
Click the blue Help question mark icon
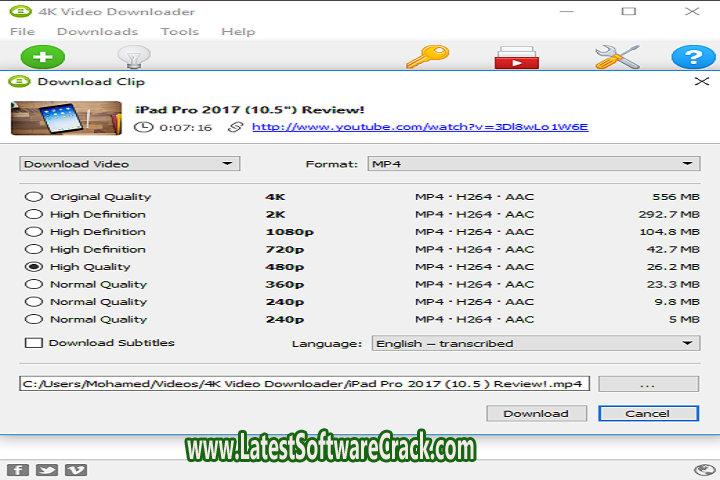pos(692,58)
